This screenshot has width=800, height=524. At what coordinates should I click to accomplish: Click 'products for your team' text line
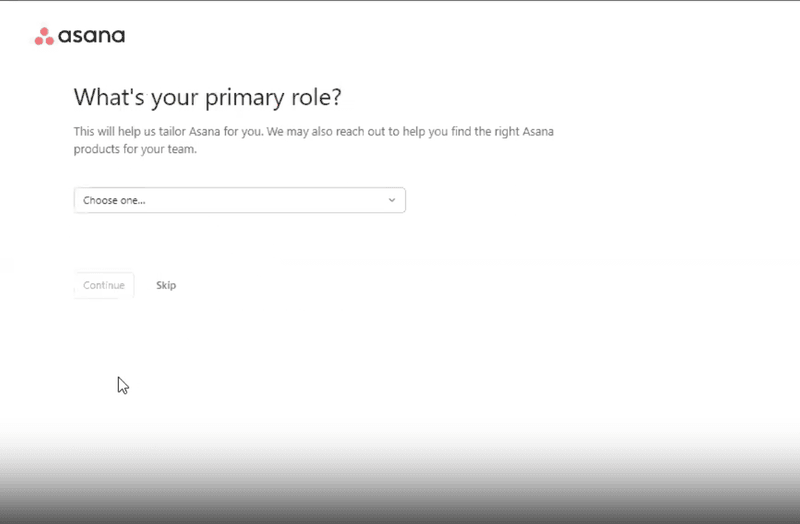point(136,150)
